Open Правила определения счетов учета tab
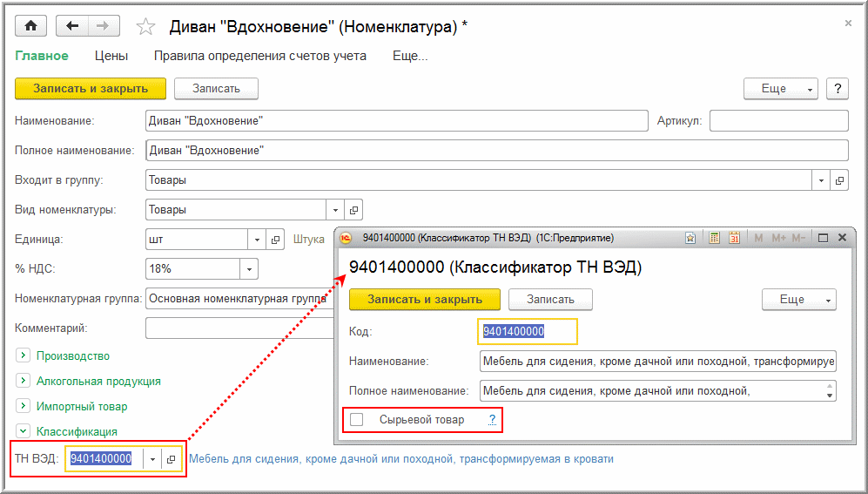Screen dimensions: 868x494 [260, 56]
